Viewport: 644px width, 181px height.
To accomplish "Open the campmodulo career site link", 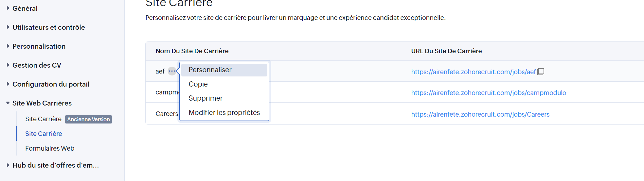I will pos(488,93).
